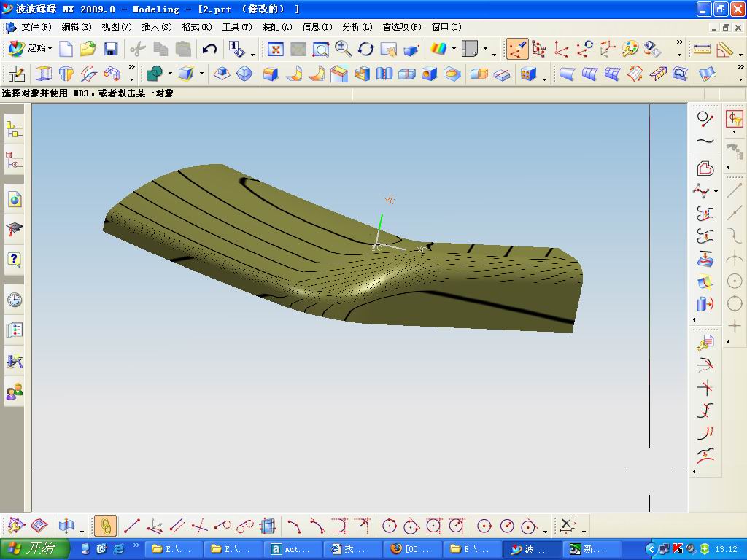This screenshot has height=560, width=747.
Task: Open the 插入(S) menu
Action: click(157, 27)
